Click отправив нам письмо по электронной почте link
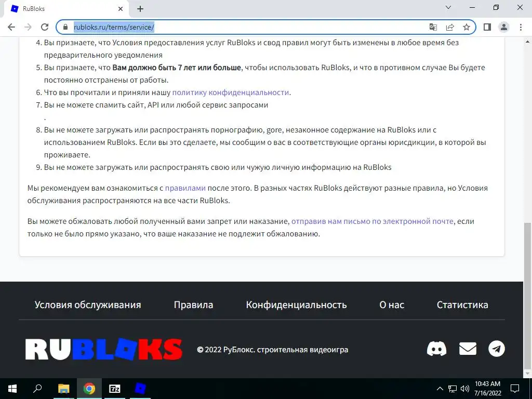532x399 pixels. pyautogui.click(x=372, y=221)
